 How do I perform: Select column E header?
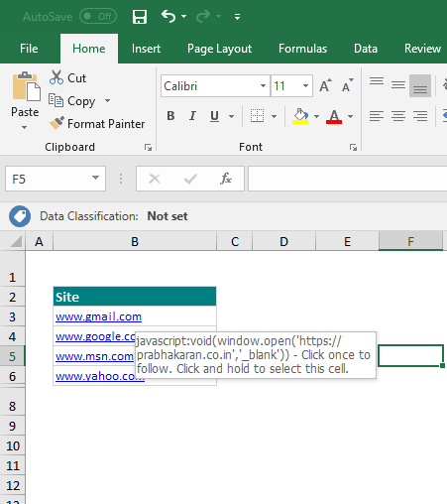click(x=347, y=241)
